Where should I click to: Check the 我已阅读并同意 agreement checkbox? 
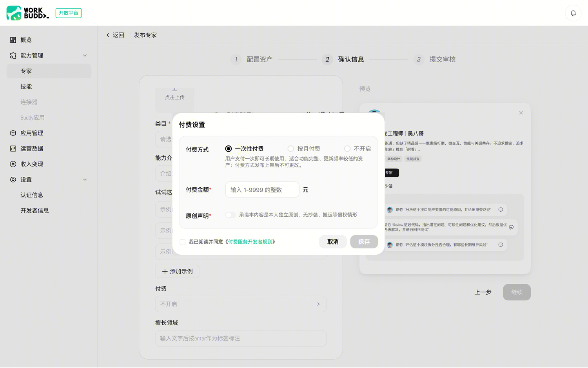(x=183, y=242)
